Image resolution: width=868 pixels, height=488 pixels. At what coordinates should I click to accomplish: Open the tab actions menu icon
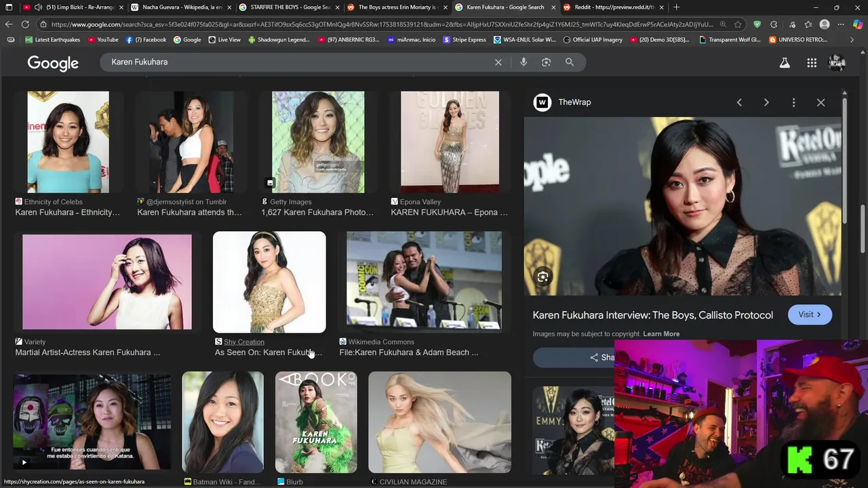click(x=9, y=7)
